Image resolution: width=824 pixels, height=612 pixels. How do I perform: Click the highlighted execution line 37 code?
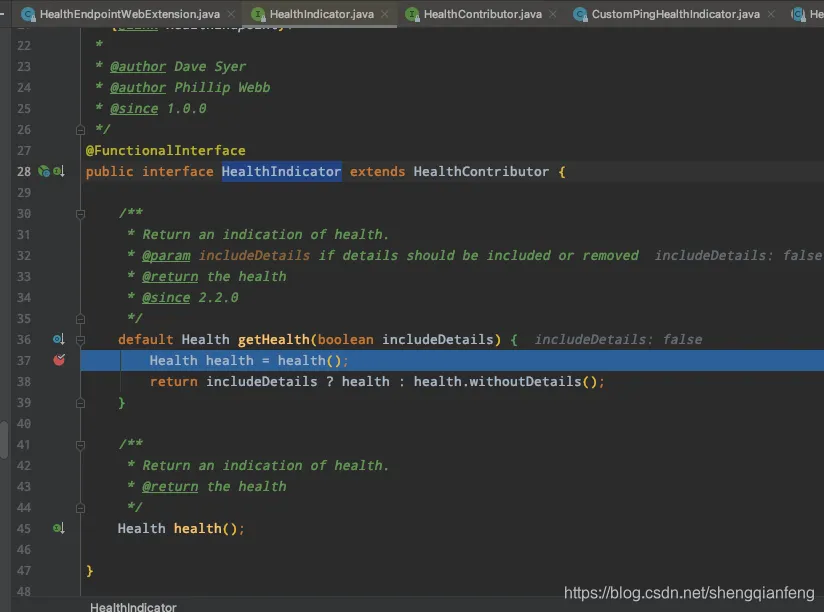(248, 360)
